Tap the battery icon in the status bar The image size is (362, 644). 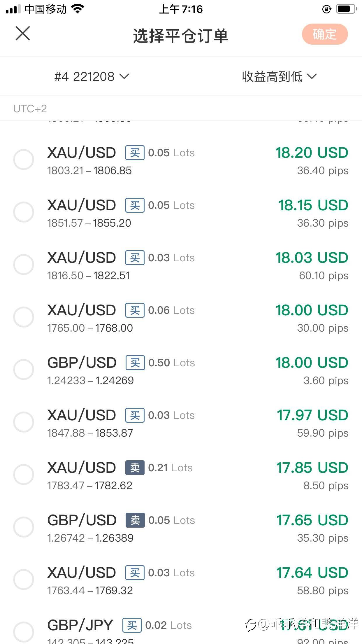[x=347, y=9]
